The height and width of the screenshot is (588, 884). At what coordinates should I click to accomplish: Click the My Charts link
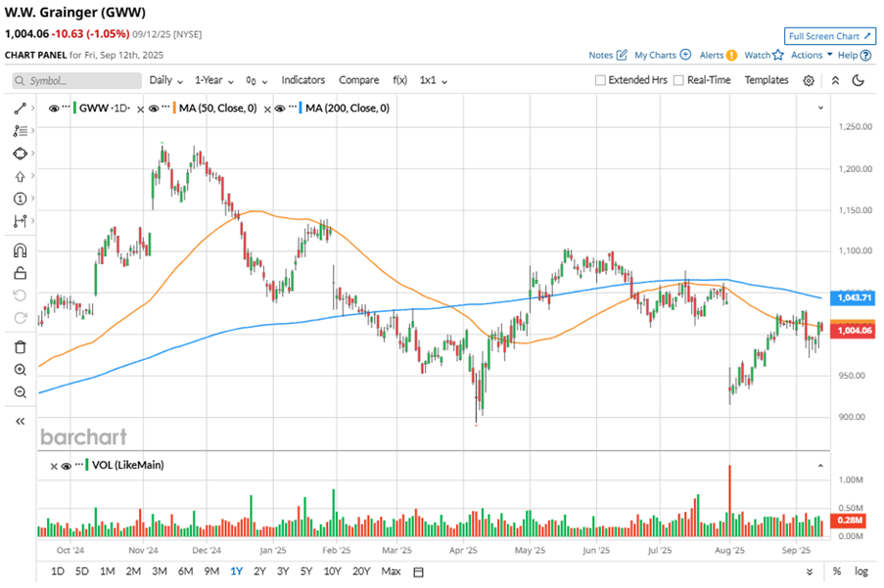(655, 55)
